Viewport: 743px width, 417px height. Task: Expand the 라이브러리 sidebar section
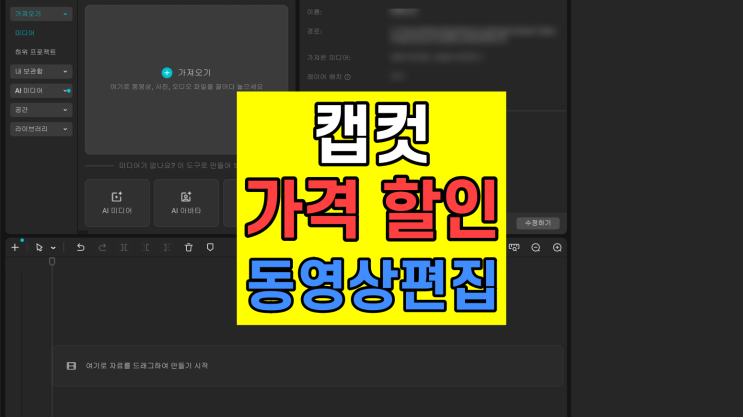pyautogui.click(x=41, y=129)
